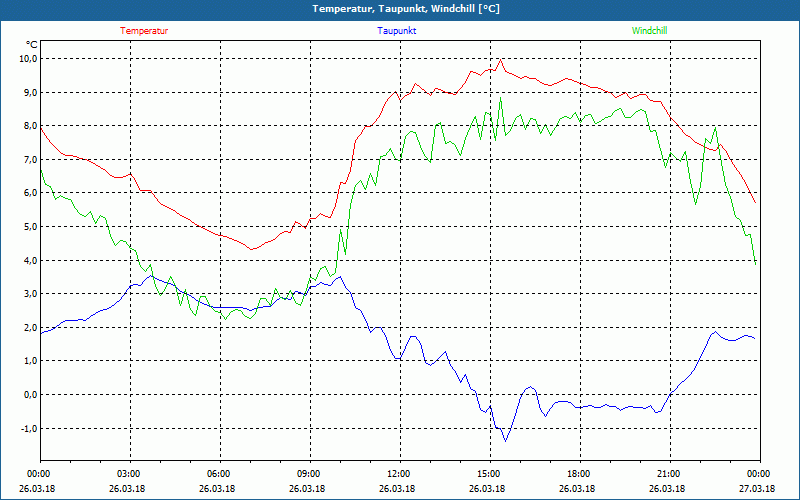Click the 06:00 time label
Viewport: 800px width, 500px height.
pos(219,473)
